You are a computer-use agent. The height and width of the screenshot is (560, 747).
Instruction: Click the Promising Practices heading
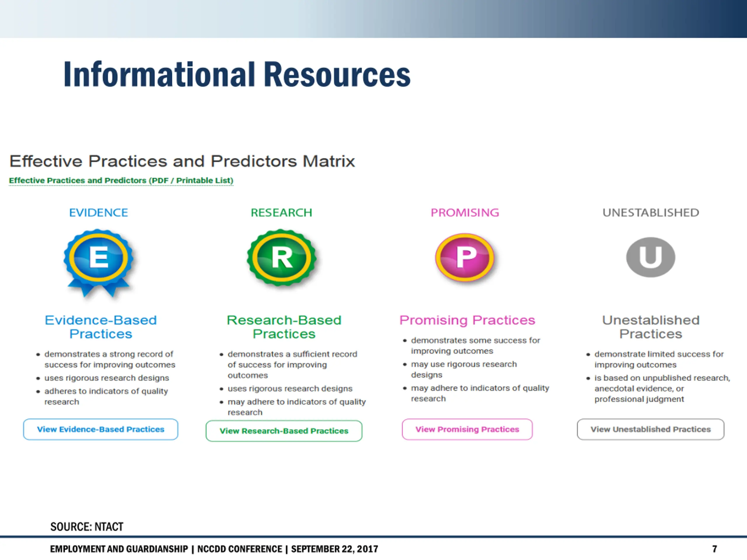click(x=467, y=320)
